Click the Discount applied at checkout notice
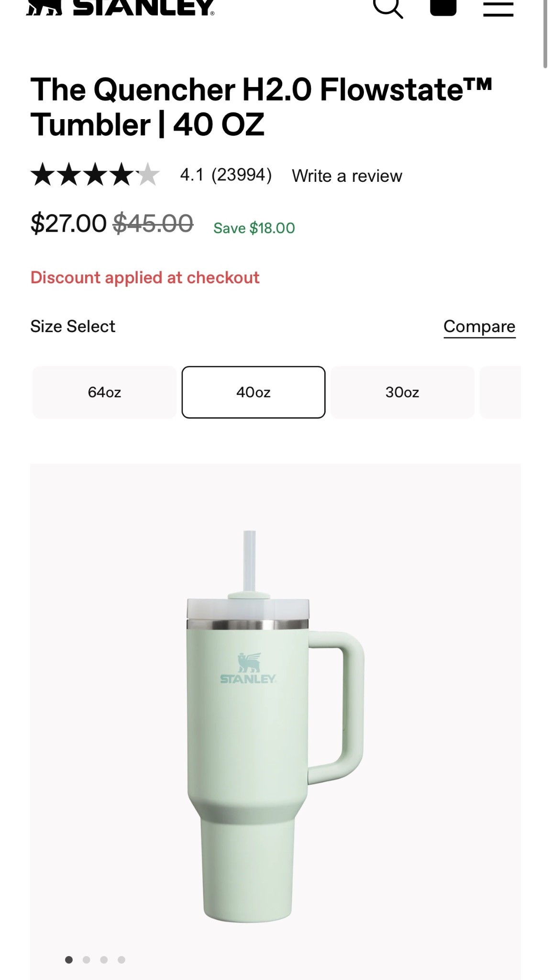 [145, 278]
